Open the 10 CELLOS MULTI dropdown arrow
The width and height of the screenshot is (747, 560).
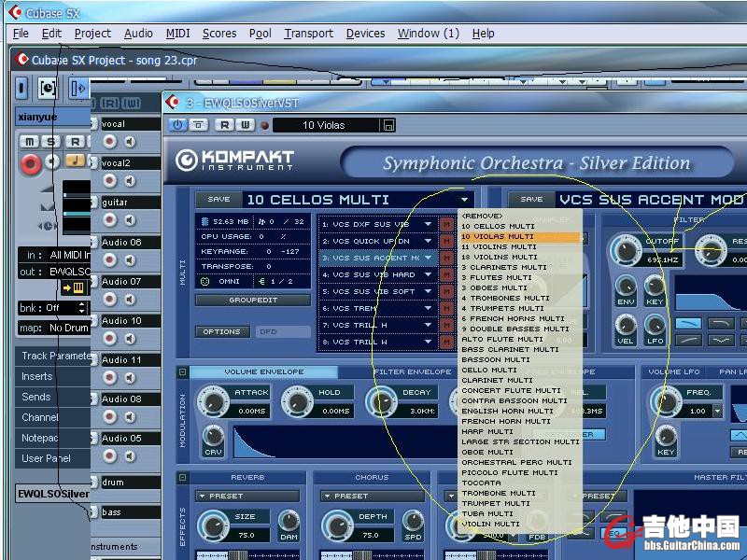click(464, 200)
